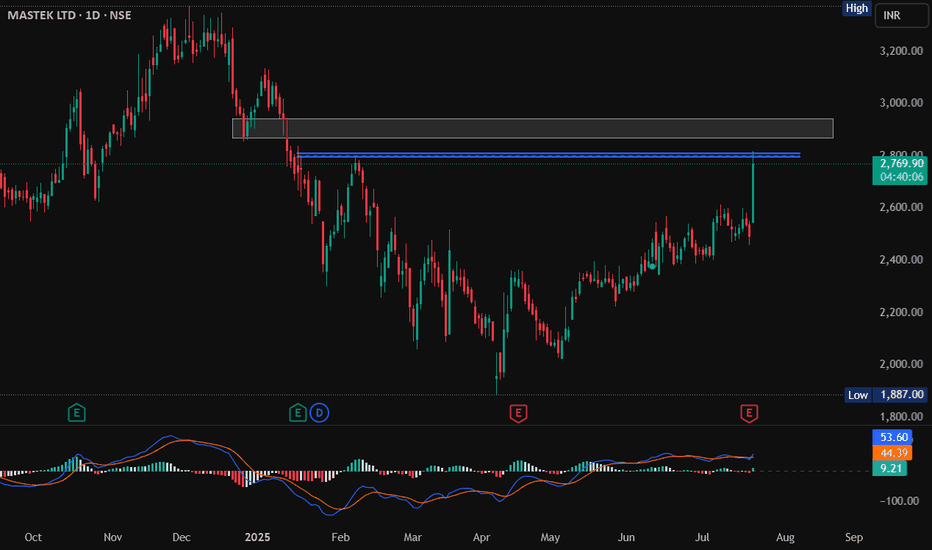Click the Oct label on time axis
The width and height of the screenshot is (932, 550).
click(33, 538)
